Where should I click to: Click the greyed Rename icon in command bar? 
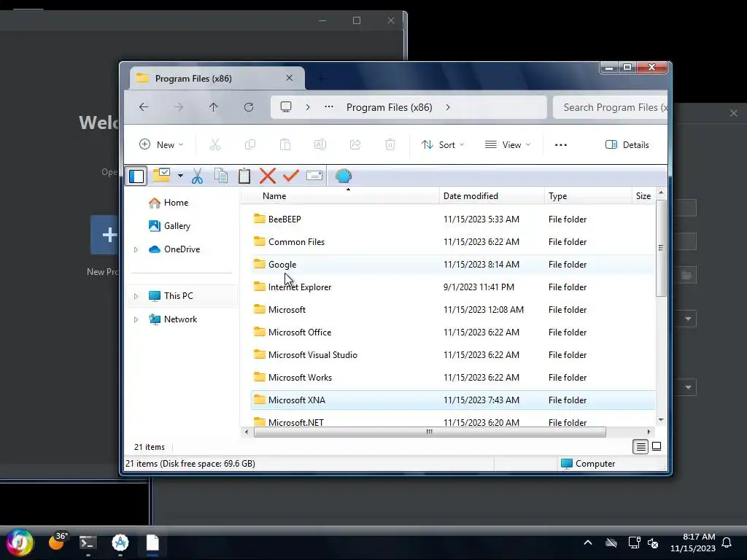coord(320,145)
